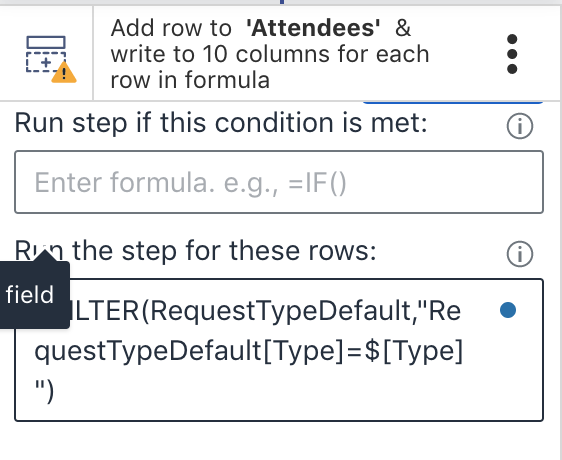Click 'write to 10 columns for each' text
The width and height of the screenshot is (562, 460).
coord(270,54)
